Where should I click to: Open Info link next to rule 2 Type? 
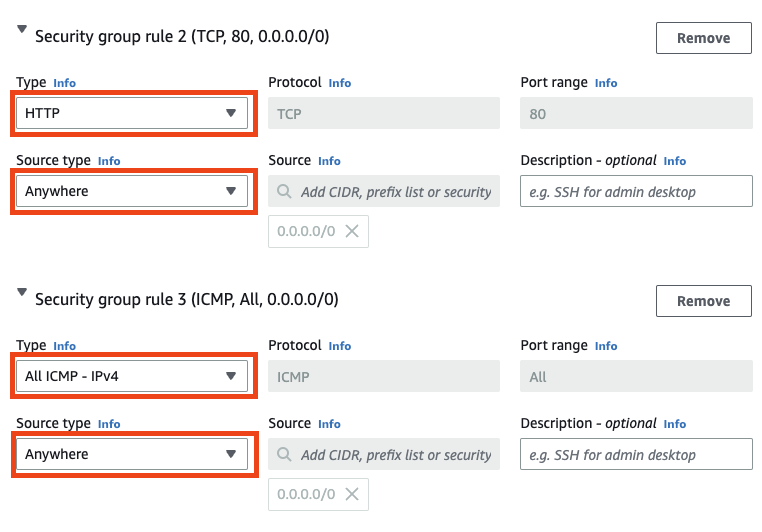[x=65, y=83]
